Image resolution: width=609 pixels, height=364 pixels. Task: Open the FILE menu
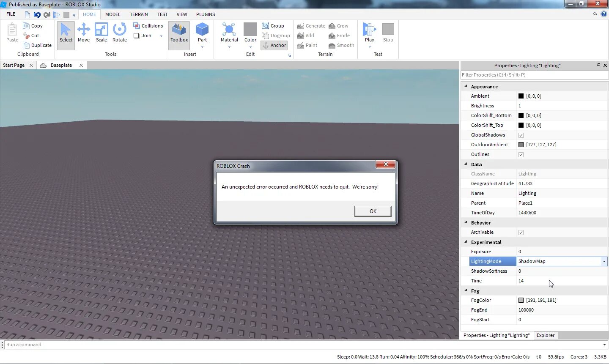click(11, 14)
